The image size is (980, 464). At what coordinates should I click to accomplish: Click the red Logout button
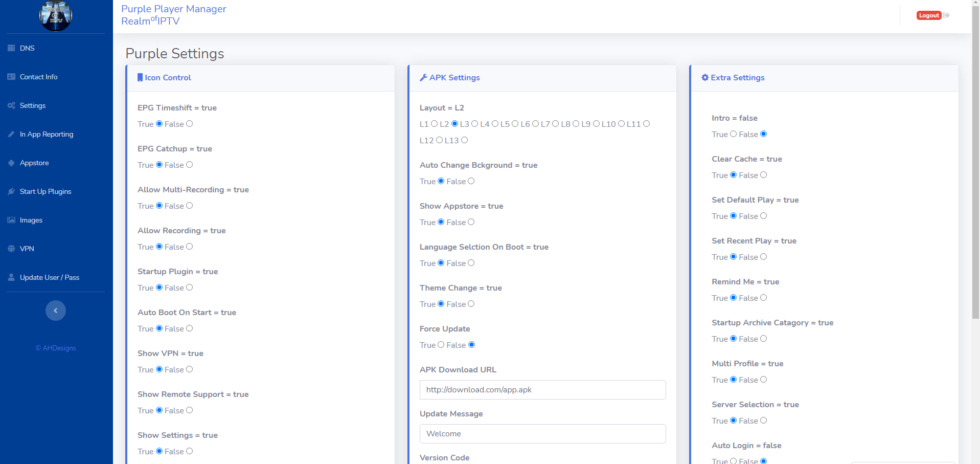coord(929,15)
